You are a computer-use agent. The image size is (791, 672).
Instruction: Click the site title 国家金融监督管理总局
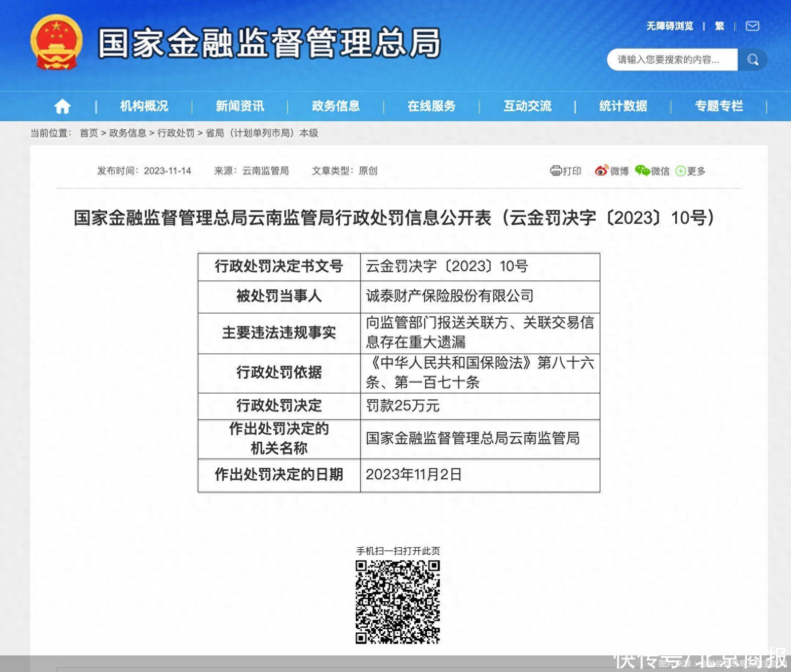point(269,43)
